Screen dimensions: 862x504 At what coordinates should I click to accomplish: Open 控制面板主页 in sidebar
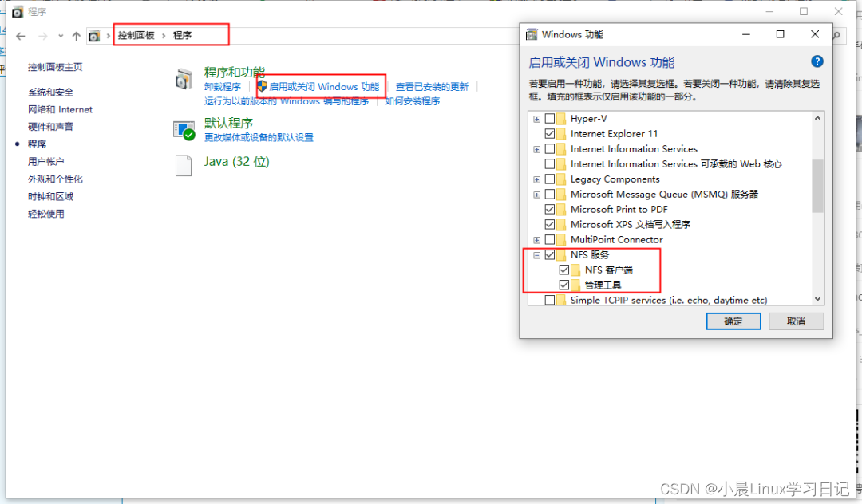(55, 67)
